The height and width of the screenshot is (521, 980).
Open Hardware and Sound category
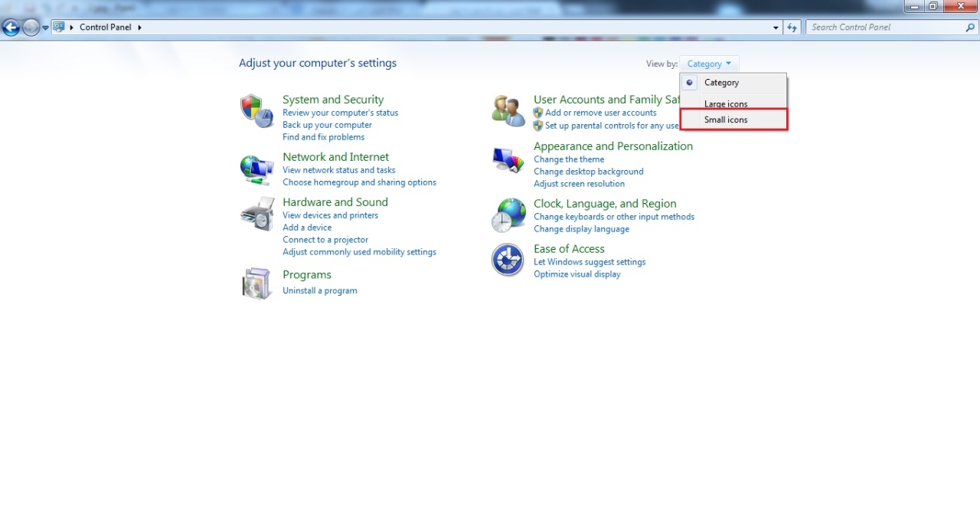click(335, 202)
